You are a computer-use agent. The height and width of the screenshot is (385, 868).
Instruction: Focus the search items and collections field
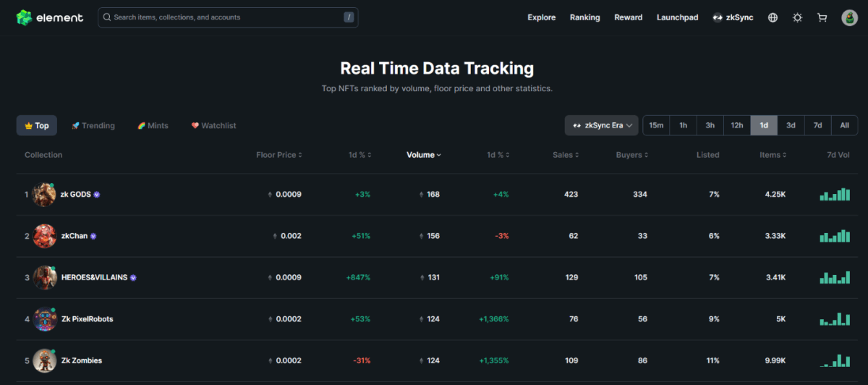click(228, 17)
